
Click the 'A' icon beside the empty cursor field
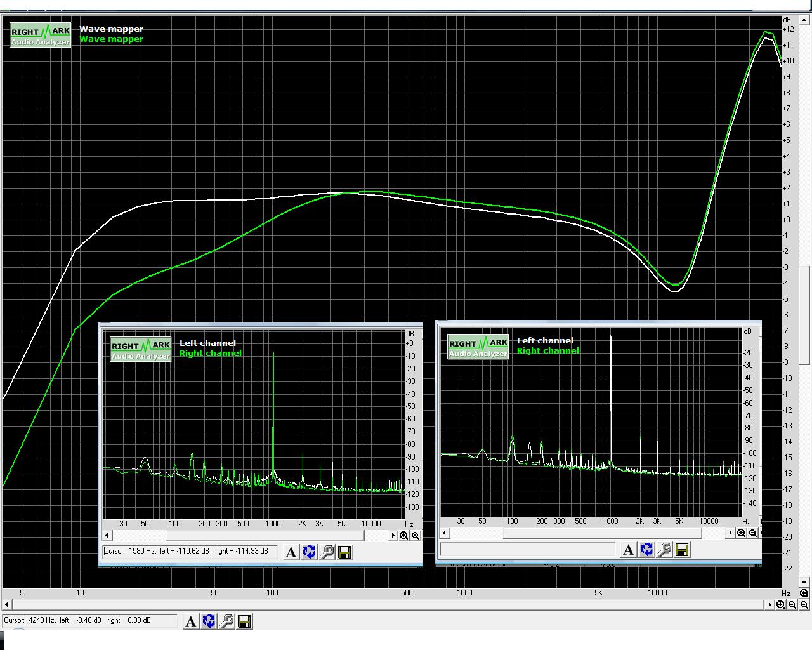point(628,550)
